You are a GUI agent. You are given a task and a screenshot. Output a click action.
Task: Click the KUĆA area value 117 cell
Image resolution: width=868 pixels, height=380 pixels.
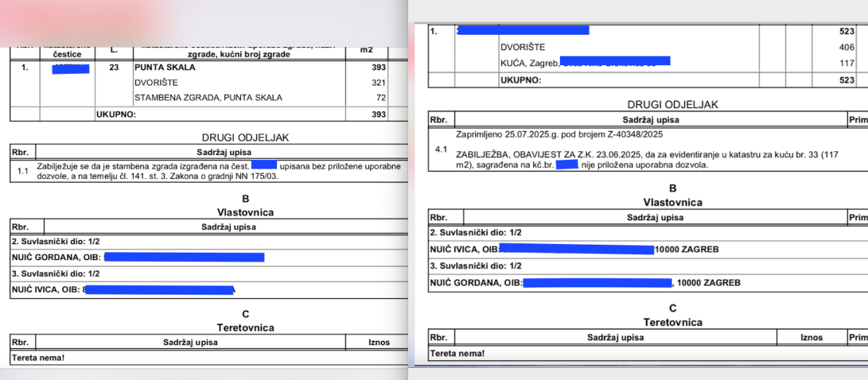(x=846, y=63)
